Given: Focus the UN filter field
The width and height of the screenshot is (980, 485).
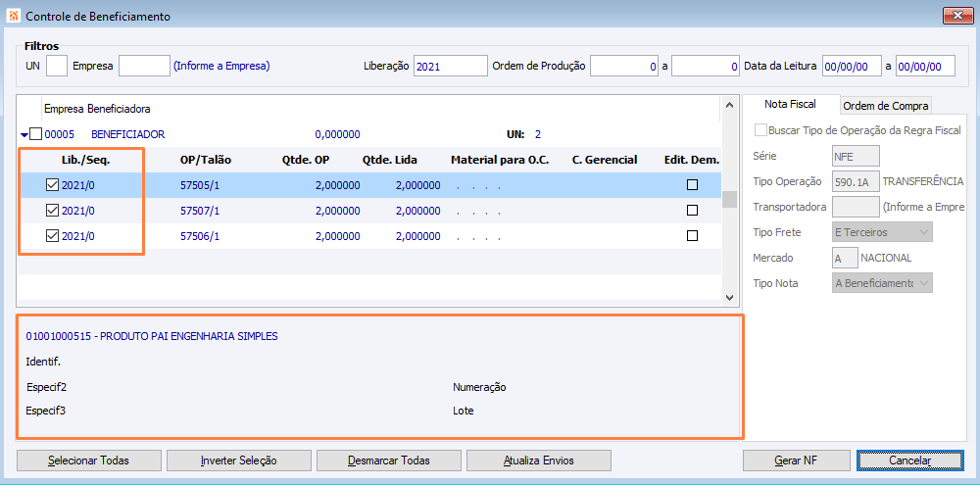Looking at the screenshot, I should [57, 66].
